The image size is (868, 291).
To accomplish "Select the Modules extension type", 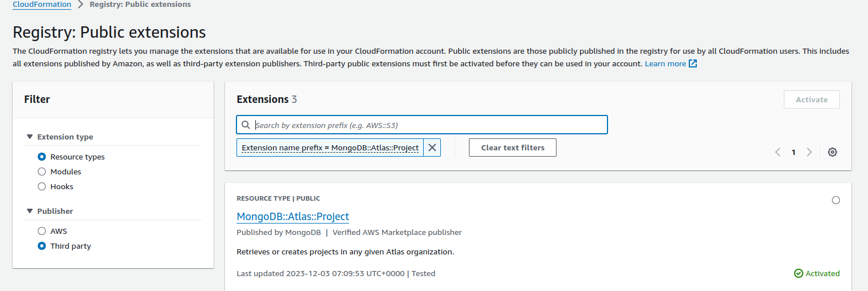I will (42, 172).
